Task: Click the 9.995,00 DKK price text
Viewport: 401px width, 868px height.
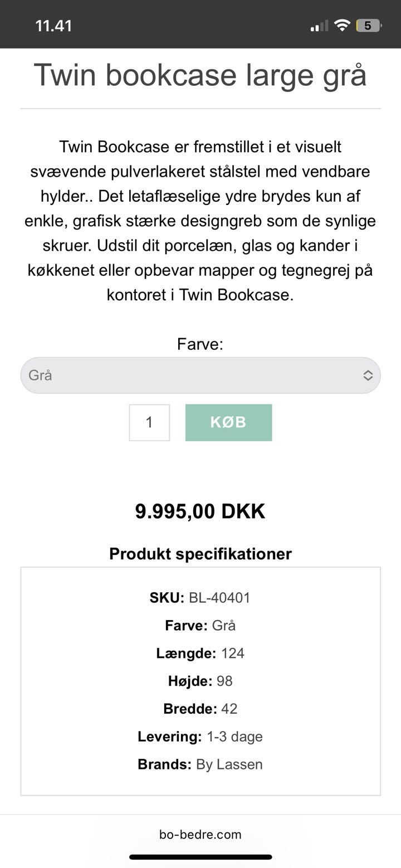Action: (x=200, y=511)
